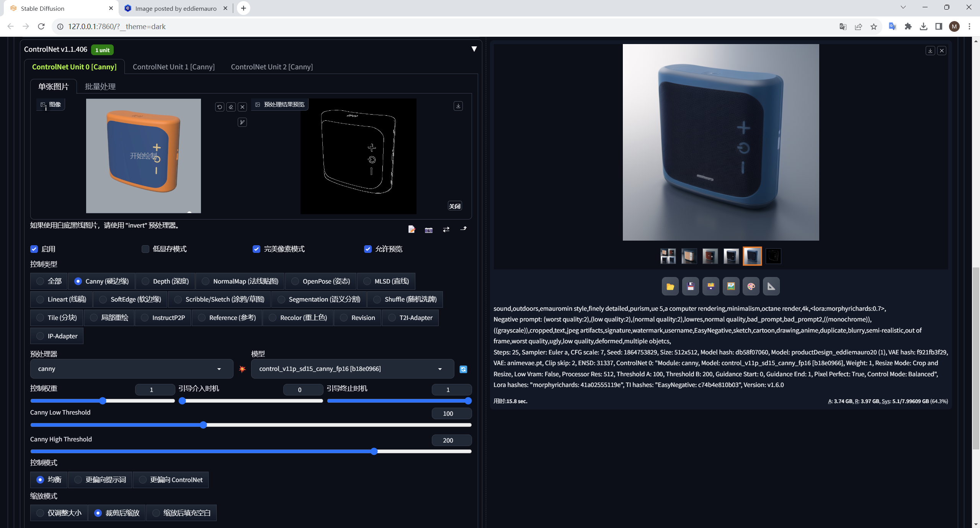Send image to extras with ruler icon

771,286
